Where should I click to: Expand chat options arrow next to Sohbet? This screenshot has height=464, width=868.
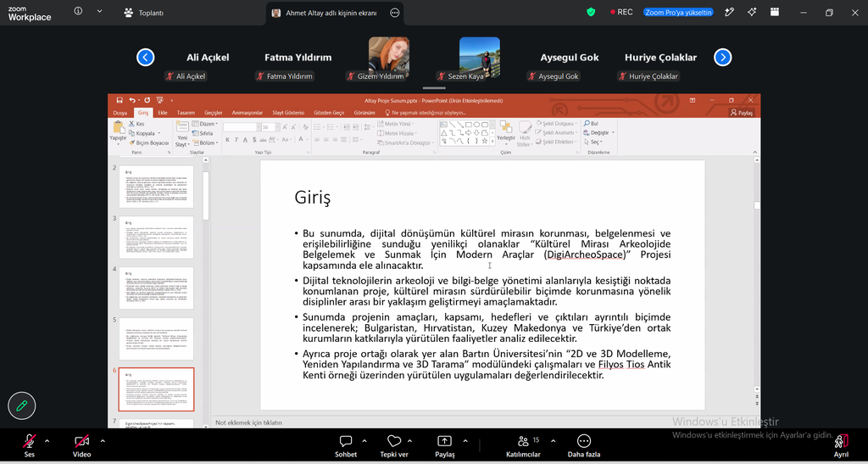pos(364,441)
